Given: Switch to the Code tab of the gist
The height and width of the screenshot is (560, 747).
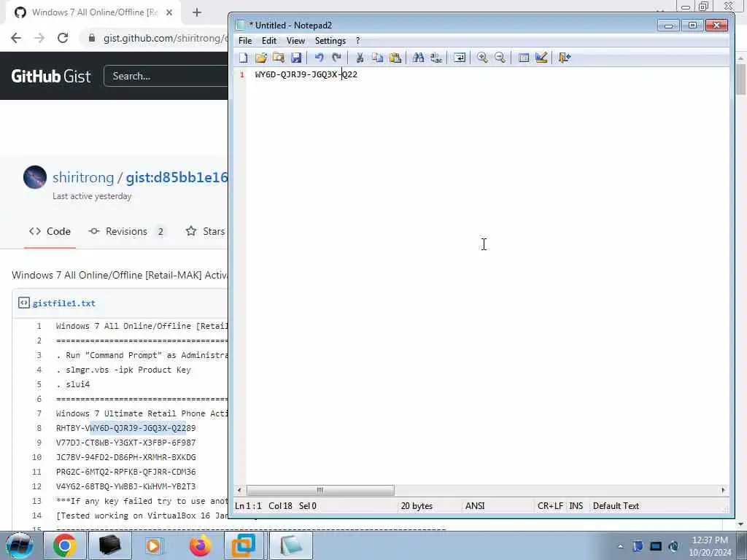Looking at the screenshot, I should (x=50, y=231).
